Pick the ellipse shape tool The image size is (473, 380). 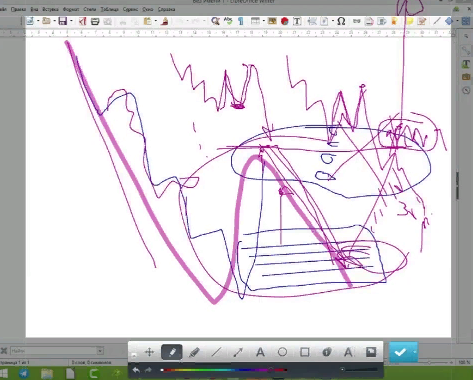[282, 352]
